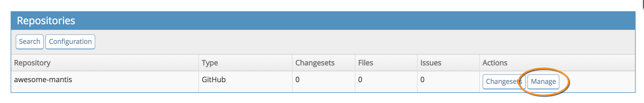
Task: Click the blue Repositories header bar
Action: click(x=323, y=21)
